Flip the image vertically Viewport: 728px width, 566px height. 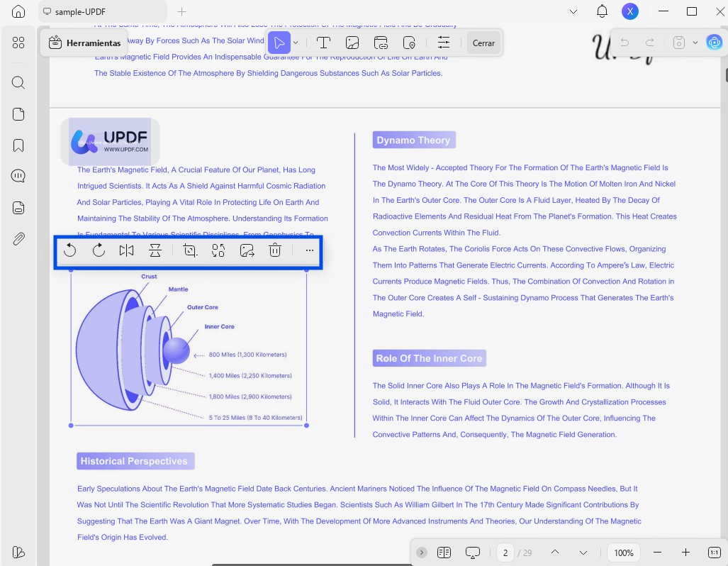pyautogui.click(x=155, y=250)
